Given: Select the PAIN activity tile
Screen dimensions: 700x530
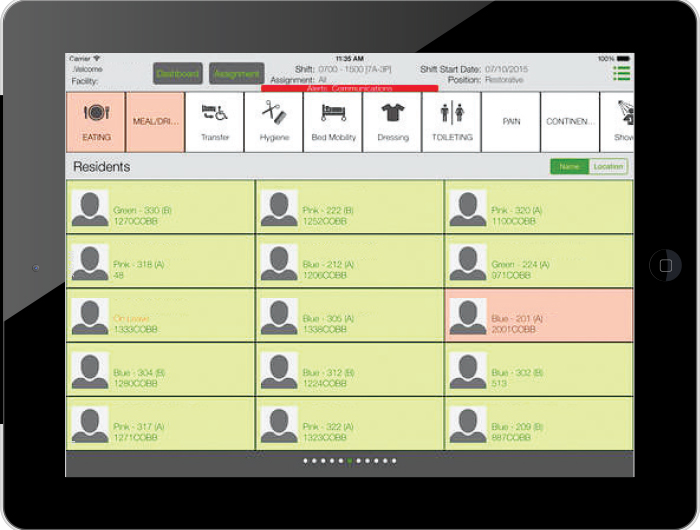Looking at the screenshot, I should [x=511, y=122].
